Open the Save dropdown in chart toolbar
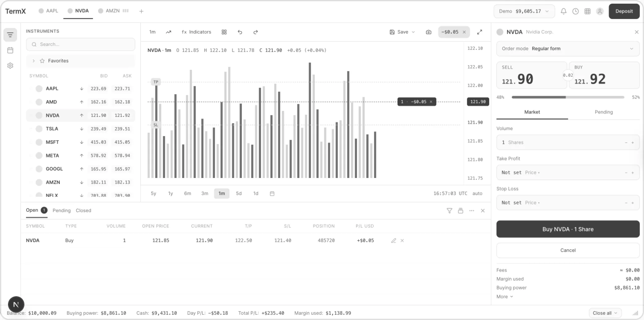The width and height of the screenshot is (644, 320). tap(402, 32)
